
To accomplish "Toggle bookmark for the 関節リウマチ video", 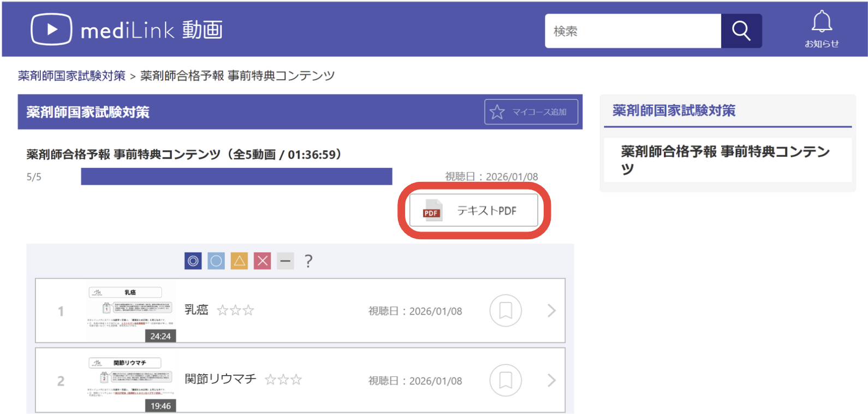I will point(506,380).
